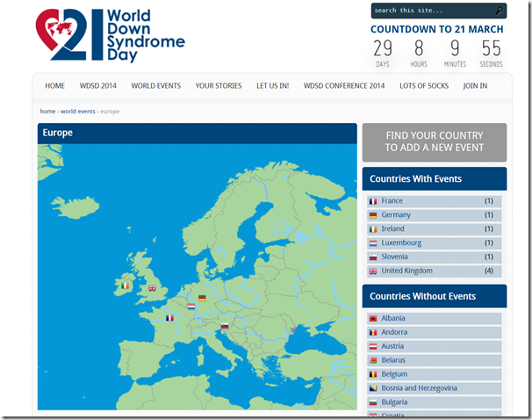Click the Bulgaria flag icon
Image resolution: width=532 pixels, height=420 pixels.
[x=373, y=402]
